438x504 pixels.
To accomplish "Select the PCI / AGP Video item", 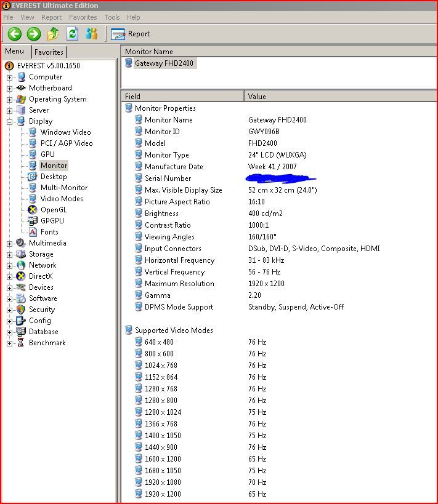I will 67,143.
